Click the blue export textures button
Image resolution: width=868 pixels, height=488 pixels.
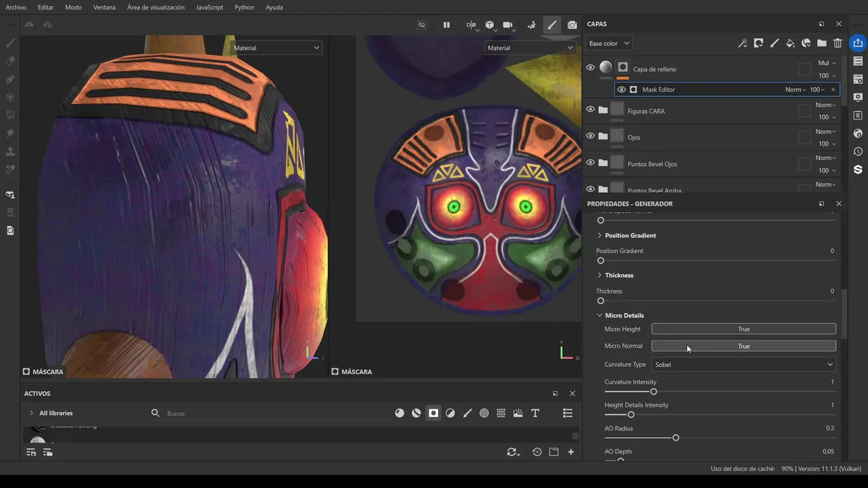pos(858,43)
